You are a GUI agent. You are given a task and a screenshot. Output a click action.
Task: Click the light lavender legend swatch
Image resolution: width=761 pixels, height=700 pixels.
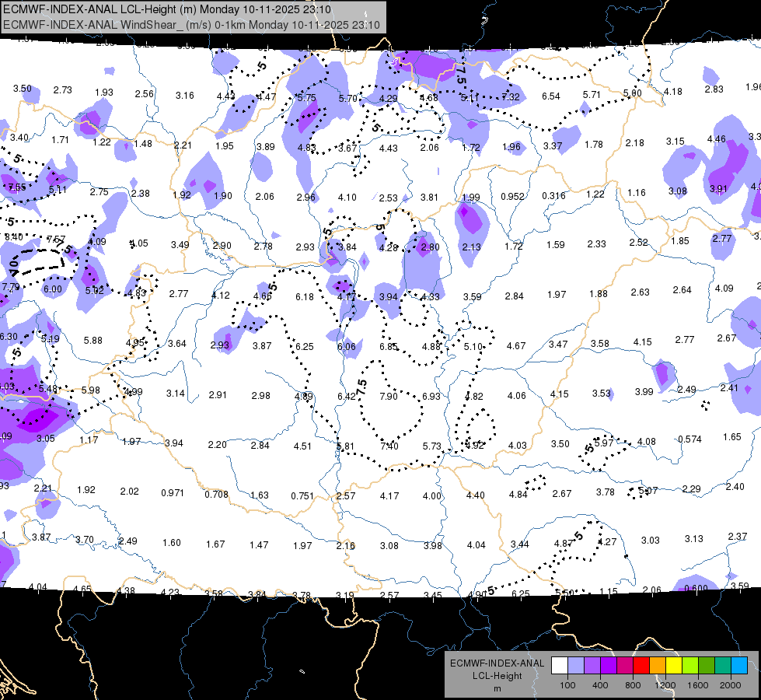[575, 666]
